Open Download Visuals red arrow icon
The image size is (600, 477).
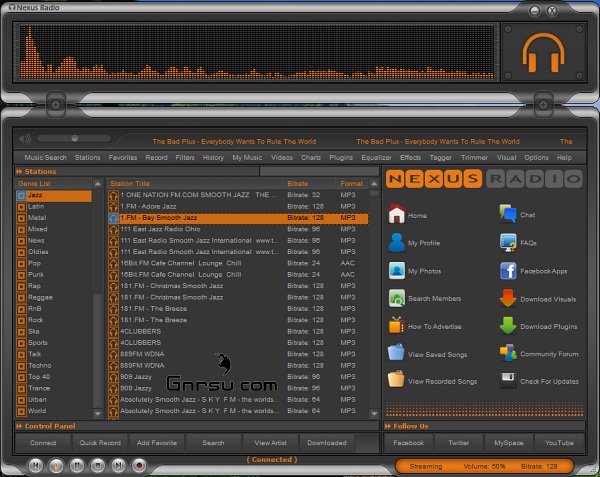point(508,298)
